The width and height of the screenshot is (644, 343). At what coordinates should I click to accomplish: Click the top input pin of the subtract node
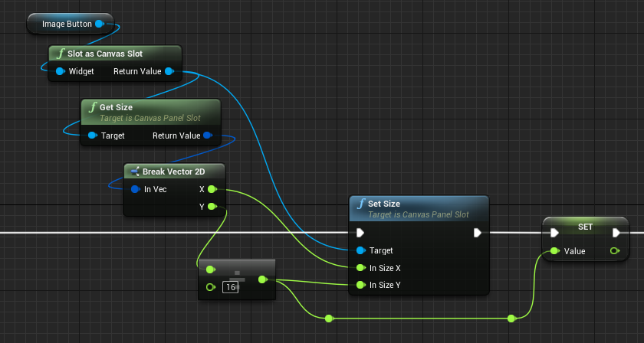click(x=210, y=269)
